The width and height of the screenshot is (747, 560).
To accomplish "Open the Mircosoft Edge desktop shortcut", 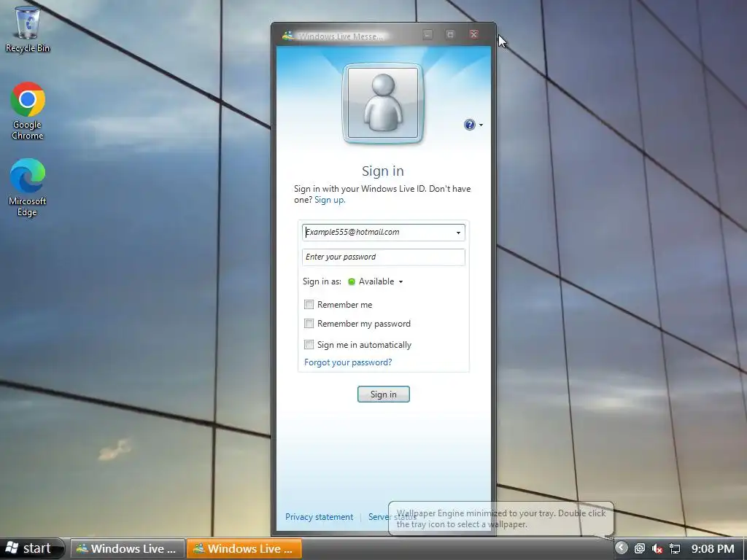I will (x=27, y=187).
